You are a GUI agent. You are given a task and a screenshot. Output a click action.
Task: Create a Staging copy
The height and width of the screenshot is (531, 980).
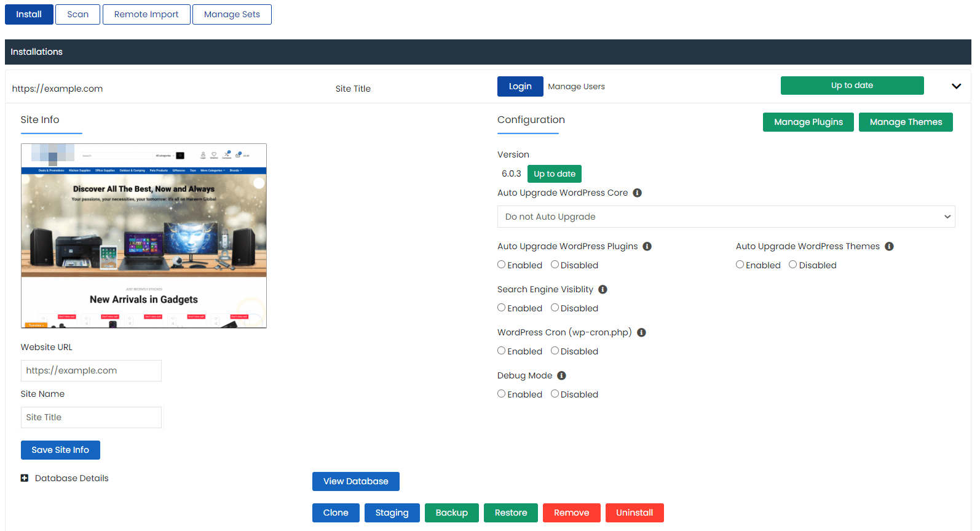tap(392, 513)
